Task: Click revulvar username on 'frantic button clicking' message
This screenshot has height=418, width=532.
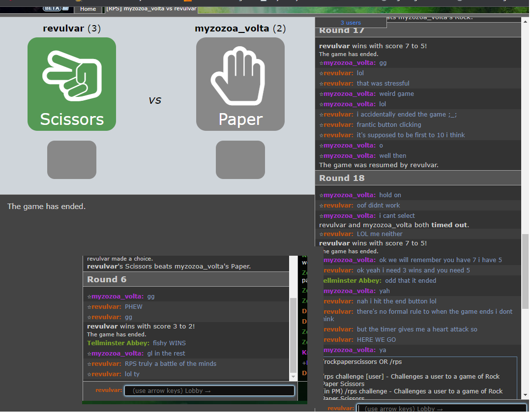Action: click(x=338, y=125)
